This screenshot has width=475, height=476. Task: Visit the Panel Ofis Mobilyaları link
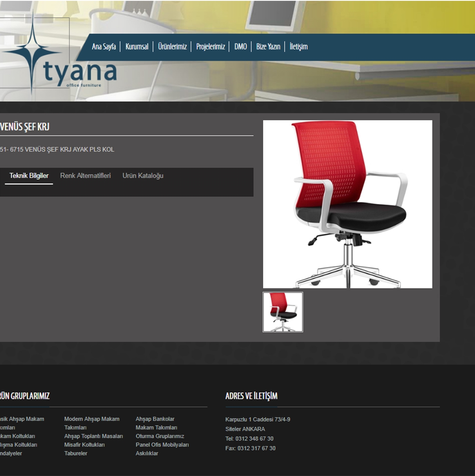click(162, 445)
